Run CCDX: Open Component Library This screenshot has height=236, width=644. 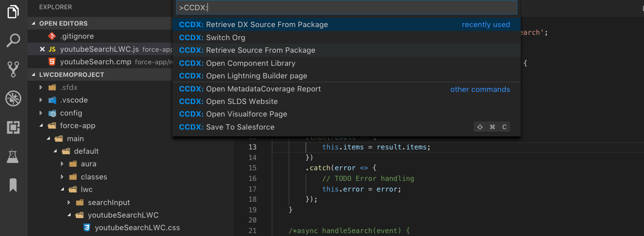point(346,63)
